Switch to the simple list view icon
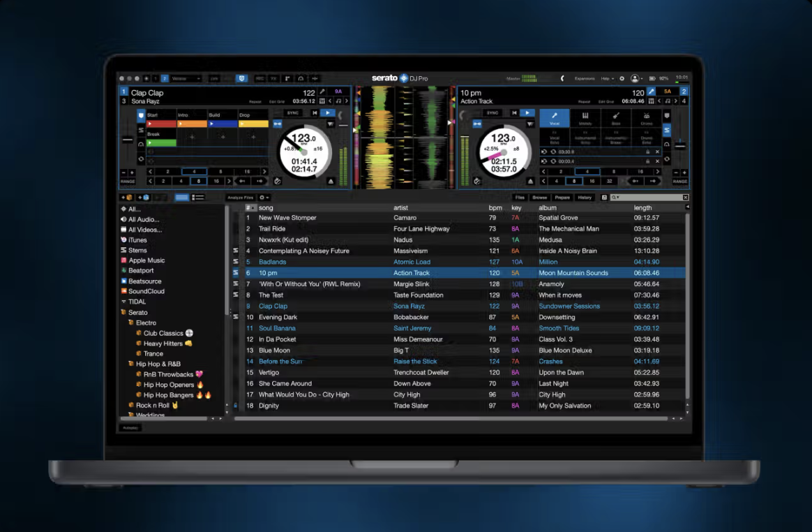Viewport: 812px width, 532px height. point(181,198)
